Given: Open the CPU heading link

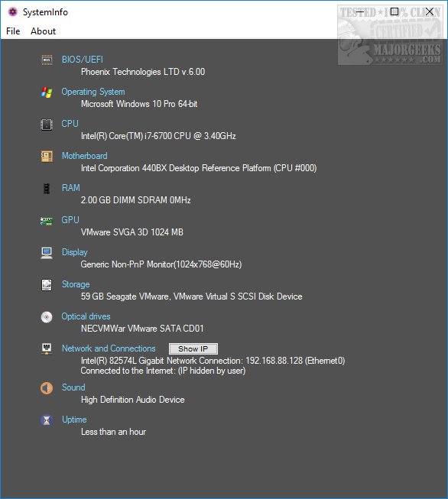Looking at the screenshot, I should pos(70,124).
